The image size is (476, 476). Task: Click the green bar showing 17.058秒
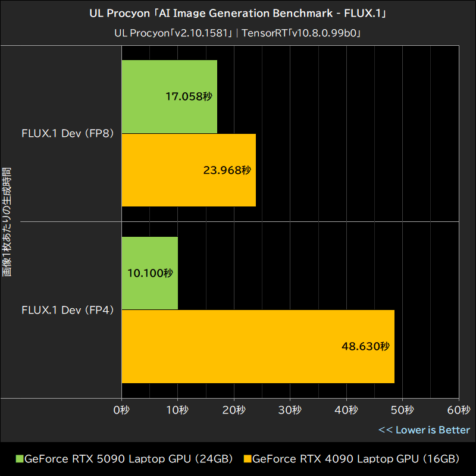(170, 95)
